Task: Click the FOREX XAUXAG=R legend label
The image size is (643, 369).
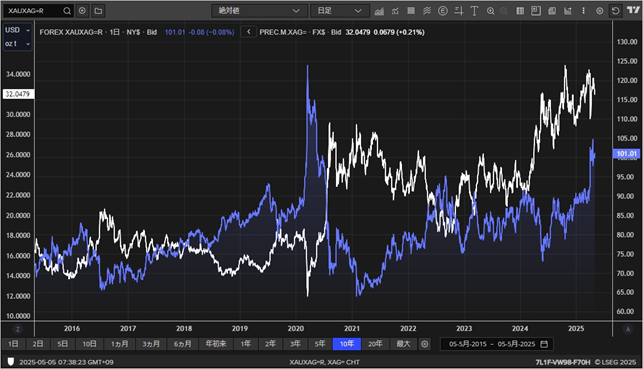Action: click(71, 32)
